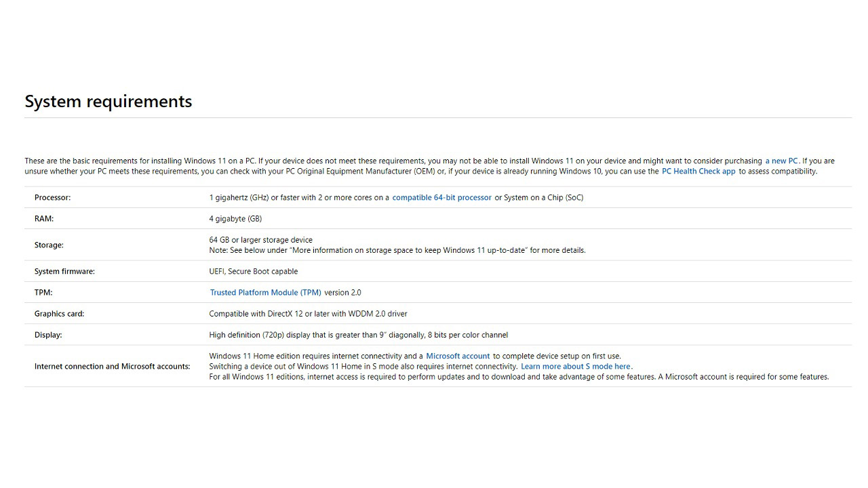Select the Graphics card row label
The image size is (868, 488).
(x=59, y=314)
